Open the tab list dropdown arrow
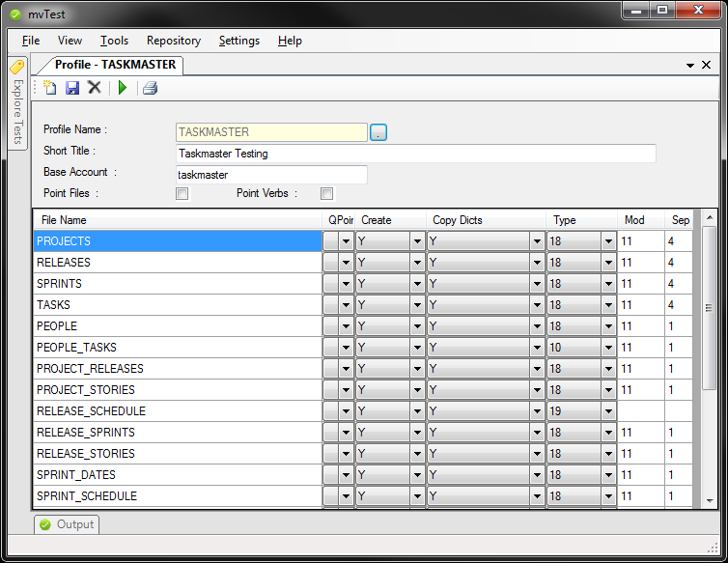Viewport: 728px width, 563px height. pyautogui.click(x=690, y=66)
